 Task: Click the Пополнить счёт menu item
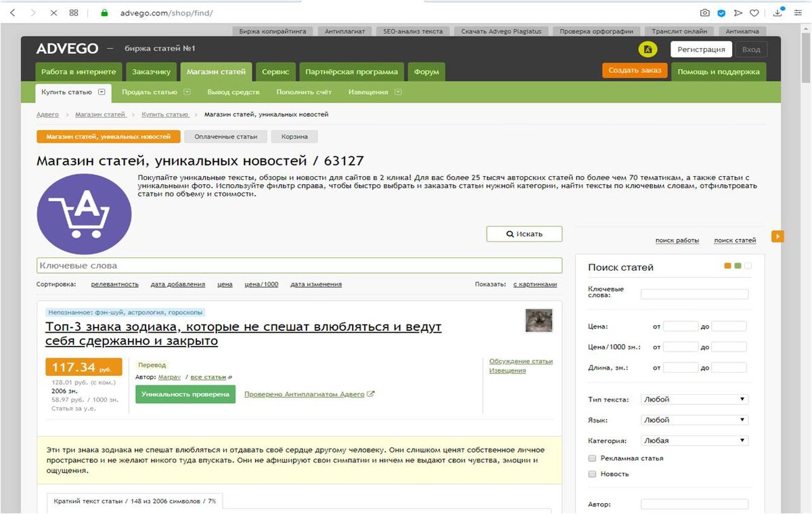[304, 92]
